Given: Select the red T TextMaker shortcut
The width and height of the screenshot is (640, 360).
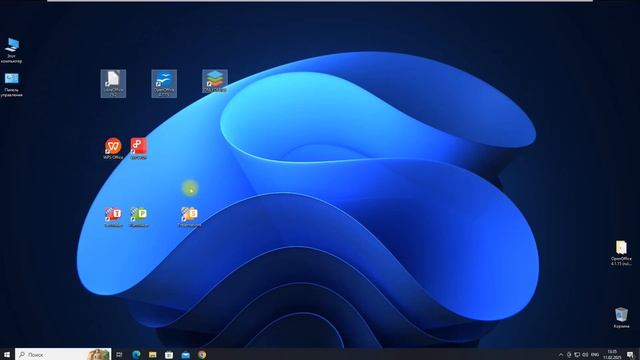Looking at the screenshot, I should [113, 217].
